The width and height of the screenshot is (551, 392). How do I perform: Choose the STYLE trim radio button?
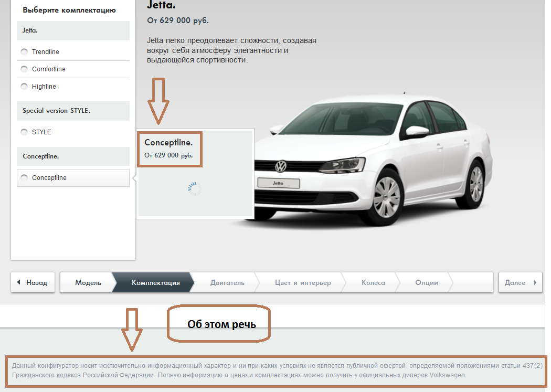pos(24,132)
